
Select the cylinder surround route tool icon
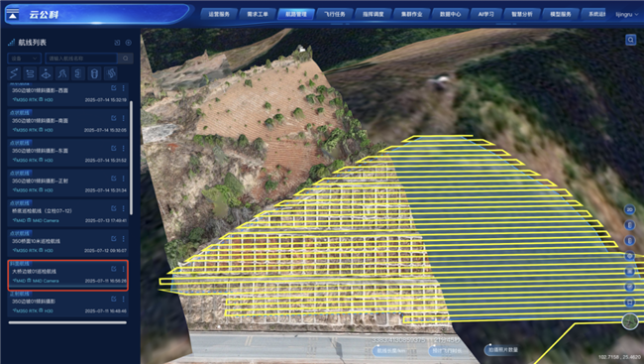[94, 73]
